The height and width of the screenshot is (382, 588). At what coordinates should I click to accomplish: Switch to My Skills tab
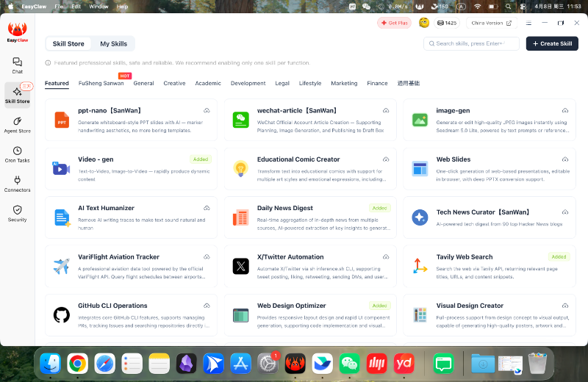click(x=114, y=44)
